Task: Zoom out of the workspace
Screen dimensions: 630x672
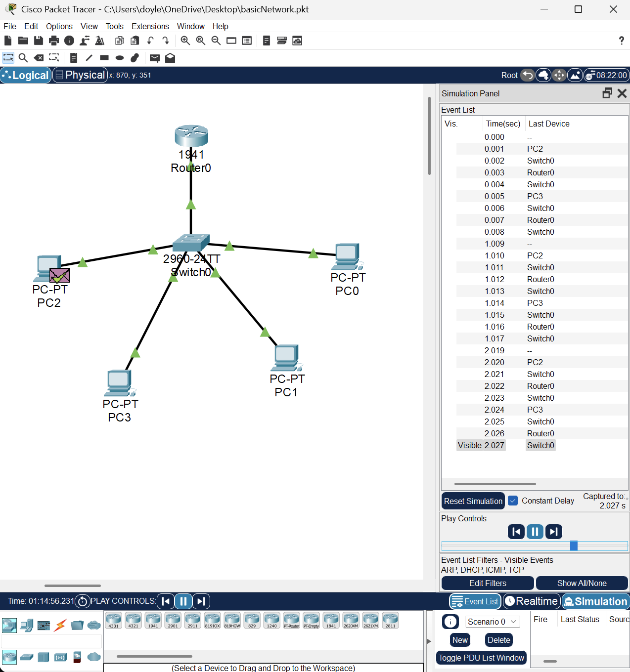Action: [x=216, y=41]
